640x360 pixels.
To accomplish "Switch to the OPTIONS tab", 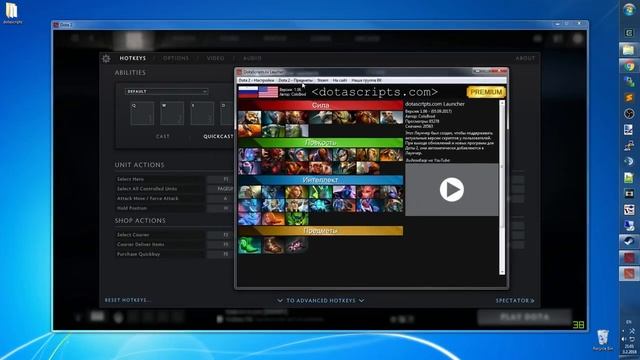I will pyautogui.click(x=176, y=58).
